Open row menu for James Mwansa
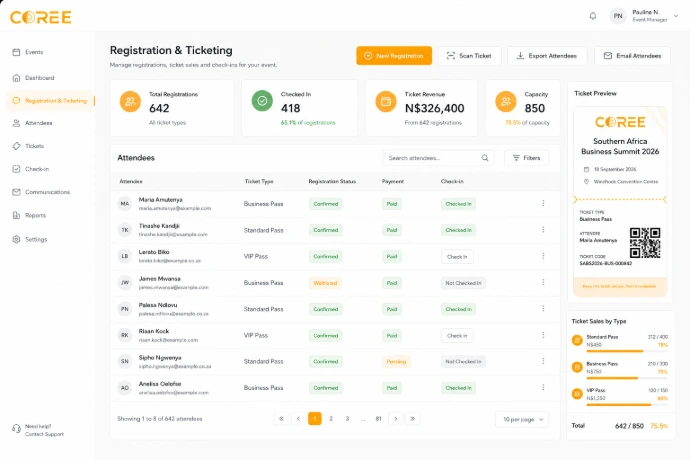This screenshot has width=690, height=460. tap(543, 282)
